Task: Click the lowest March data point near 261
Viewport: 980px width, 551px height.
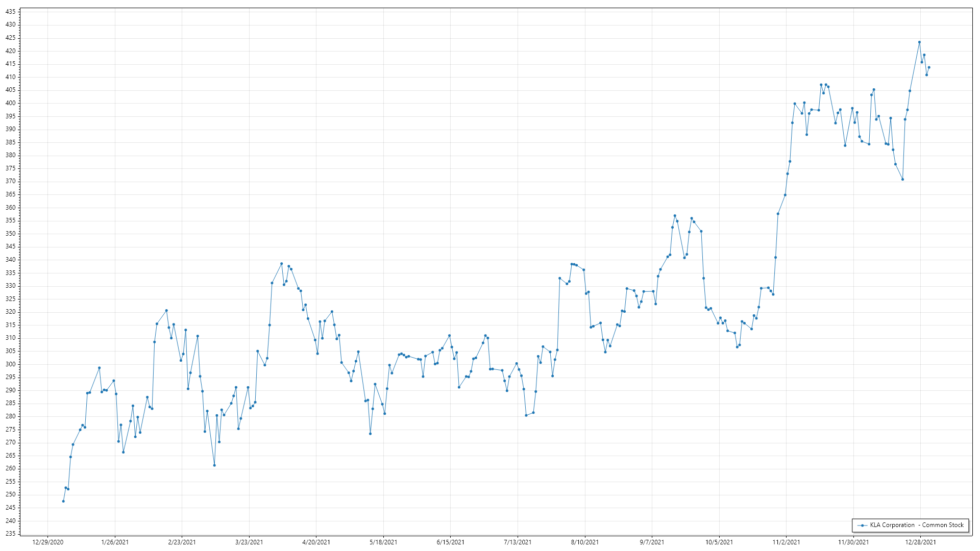Action: 214,465
